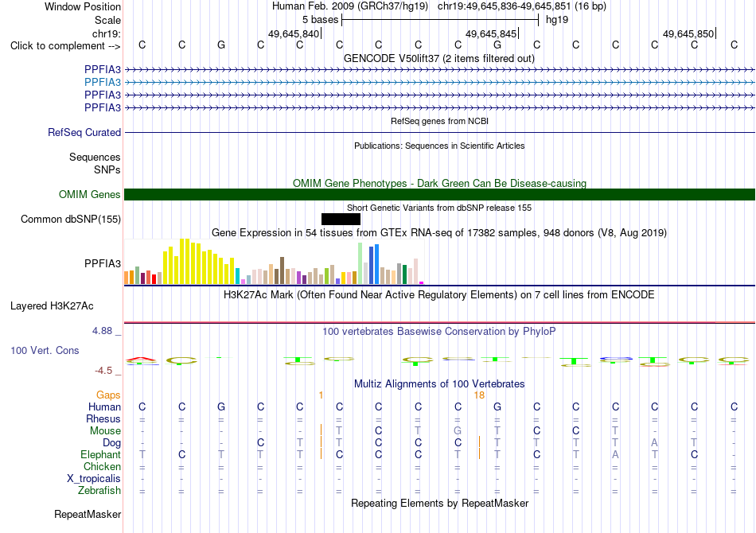The height and width of the screenshot is (533, 756).
Task: Open the Common dbSNP(155) track label
Action: tap(70, 220)
